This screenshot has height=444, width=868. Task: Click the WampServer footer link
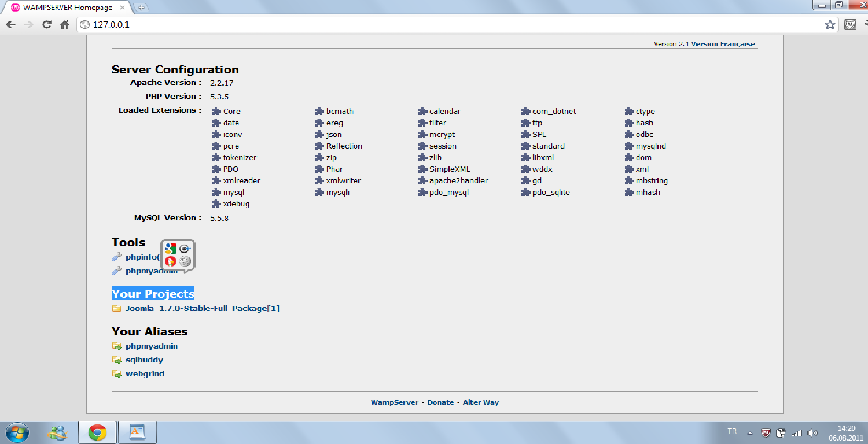[395, 402]
